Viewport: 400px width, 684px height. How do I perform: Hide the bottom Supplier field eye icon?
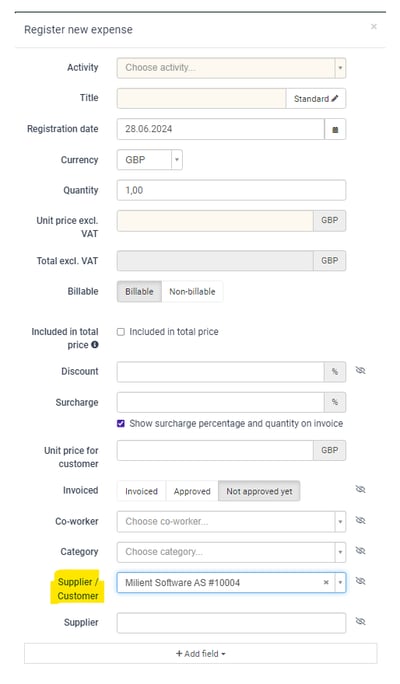click(360, 622)
